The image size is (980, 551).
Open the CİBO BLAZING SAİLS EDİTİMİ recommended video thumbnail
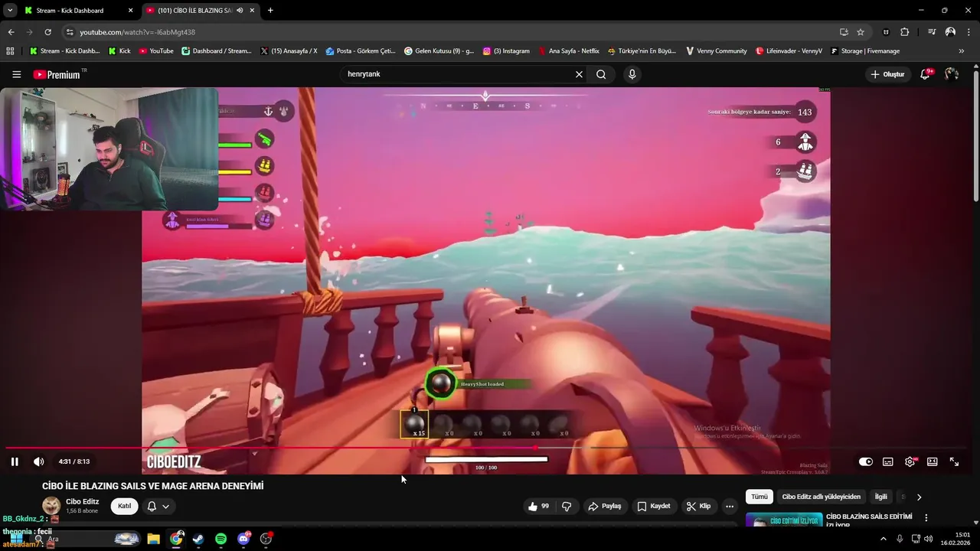784,520
